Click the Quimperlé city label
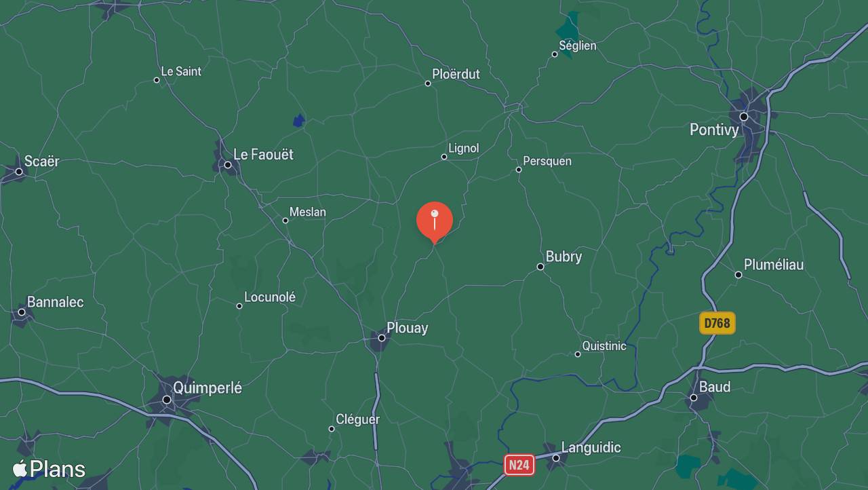Screen dimensions: 868x490 (208, 388)
